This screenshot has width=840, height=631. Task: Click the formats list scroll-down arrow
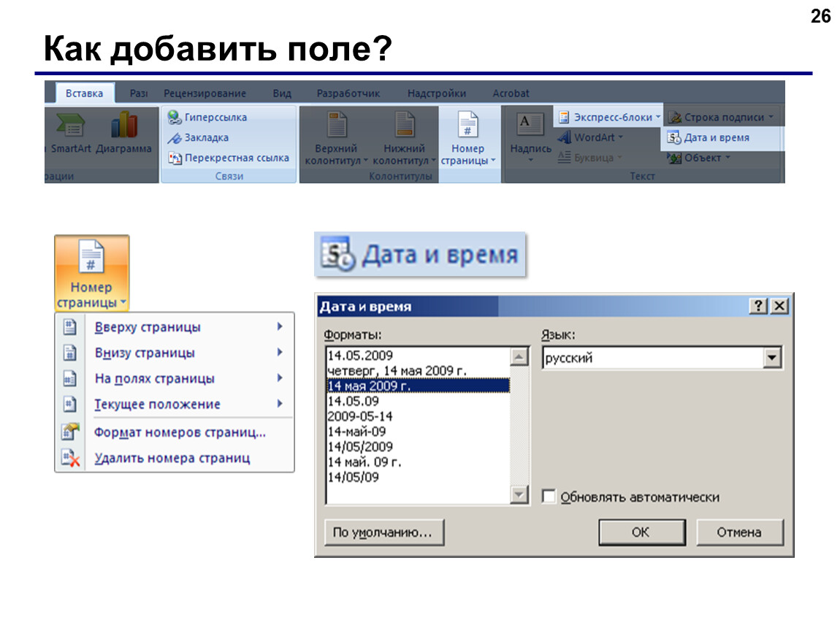(x=519, y=494)
